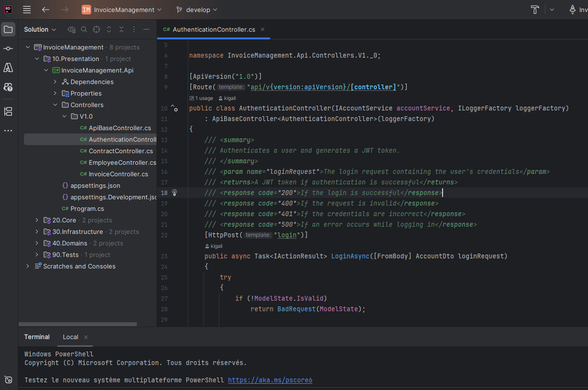Navigate back with the left arrow
Screen dimensions: 588x390
point(46,10)
